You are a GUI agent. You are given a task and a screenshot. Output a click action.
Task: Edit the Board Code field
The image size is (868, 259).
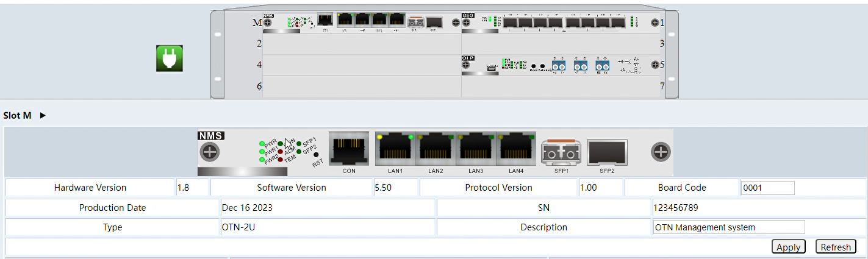[x=767, y=188]
